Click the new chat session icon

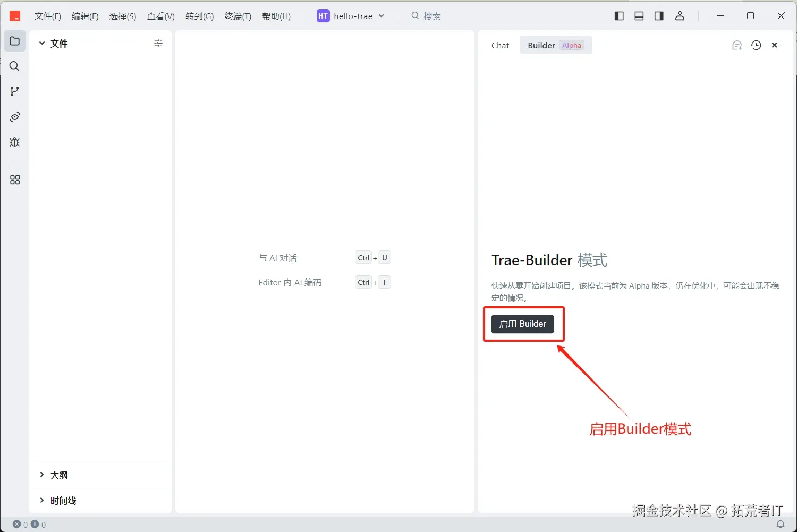pyautogui.click(x=737, y=46)
